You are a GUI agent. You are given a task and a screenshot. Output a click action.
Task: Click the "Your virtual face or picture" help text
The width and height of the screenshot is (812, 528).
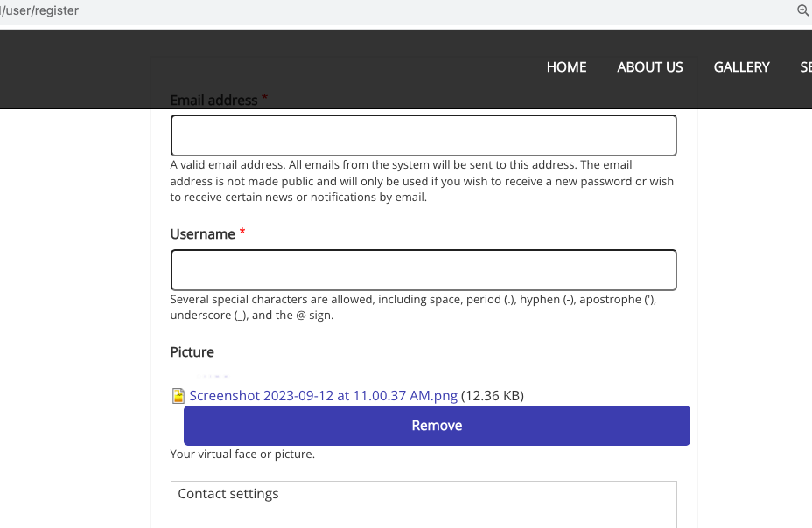pyautogui.click(x=242, y=455)
